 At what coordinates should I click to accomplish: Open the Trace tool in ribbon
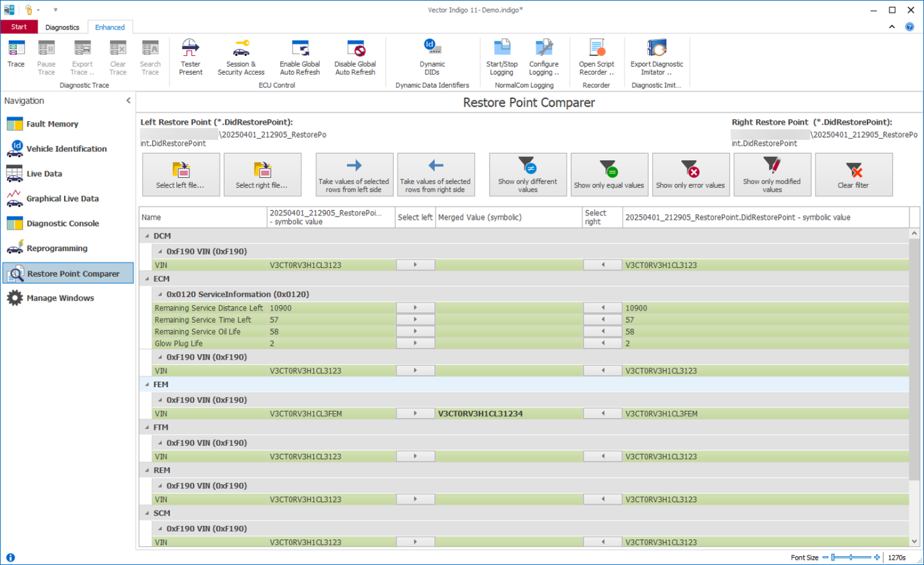point(16,55)
